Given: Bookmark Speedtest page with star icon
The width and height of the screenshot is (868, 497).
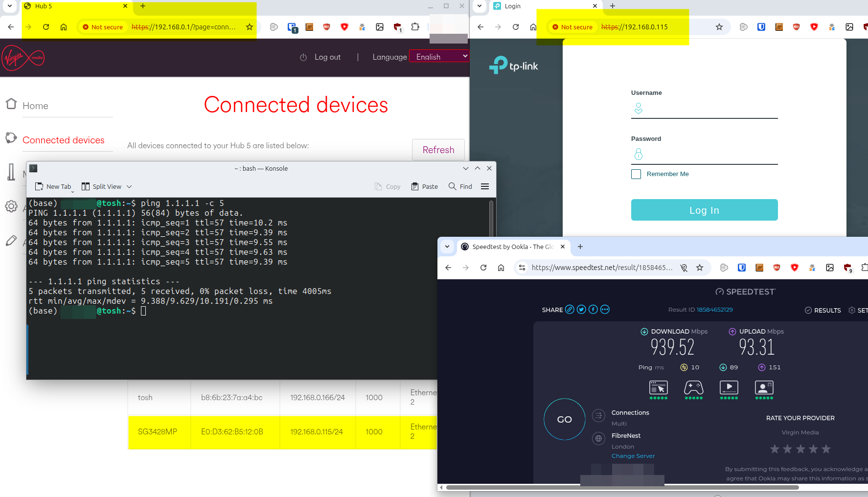Looking at the screenshot, I should [x=700, y=268].
